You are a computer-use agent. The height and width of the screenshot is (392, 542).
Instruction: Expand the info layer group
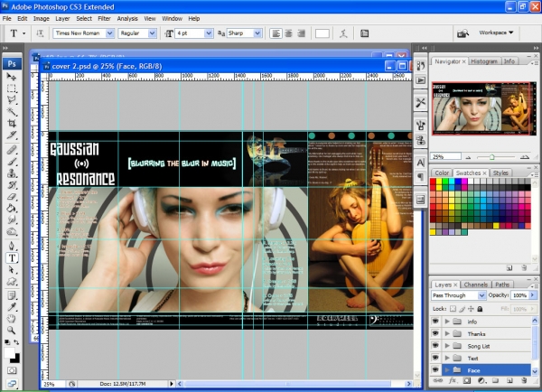point(447,322)
